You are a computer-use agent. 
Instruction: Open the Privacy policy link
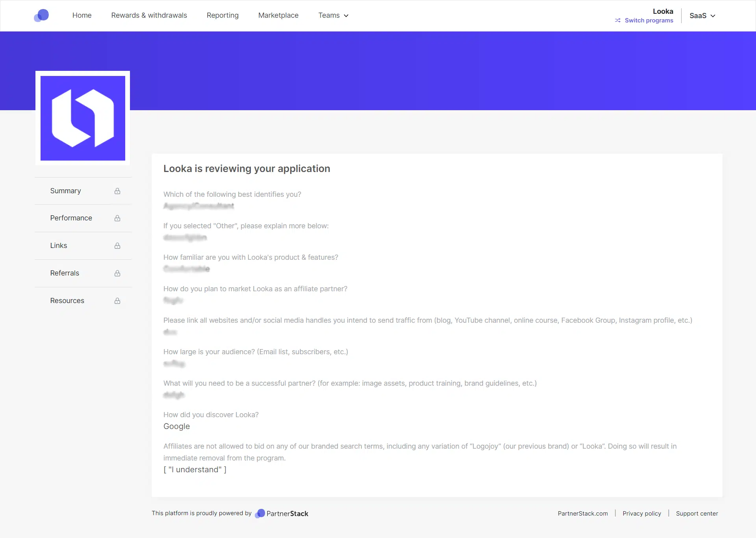pyautogui.click(x=642, y=514)
